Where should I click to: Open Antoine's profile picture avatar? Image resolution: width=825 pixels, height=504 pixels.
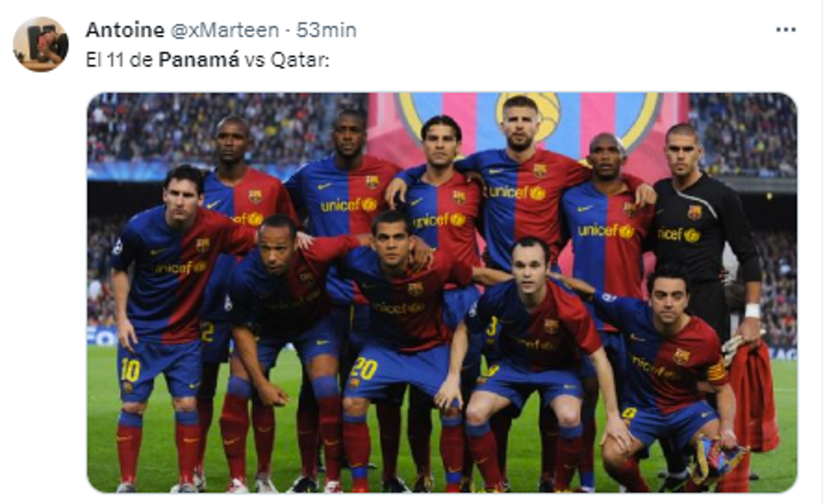point(40,44)
